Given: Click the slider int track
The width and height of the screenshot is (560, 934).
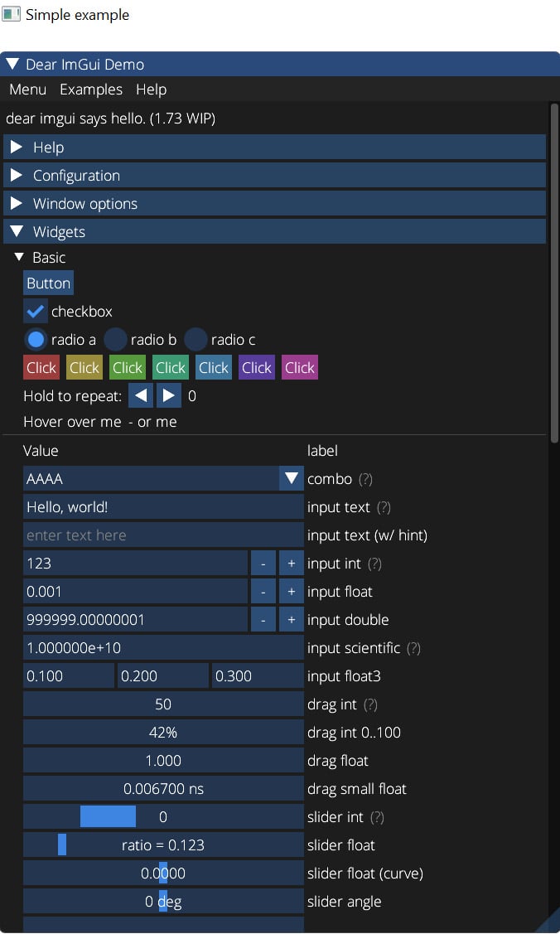Looking at the screenshot, I should (164, 816).
